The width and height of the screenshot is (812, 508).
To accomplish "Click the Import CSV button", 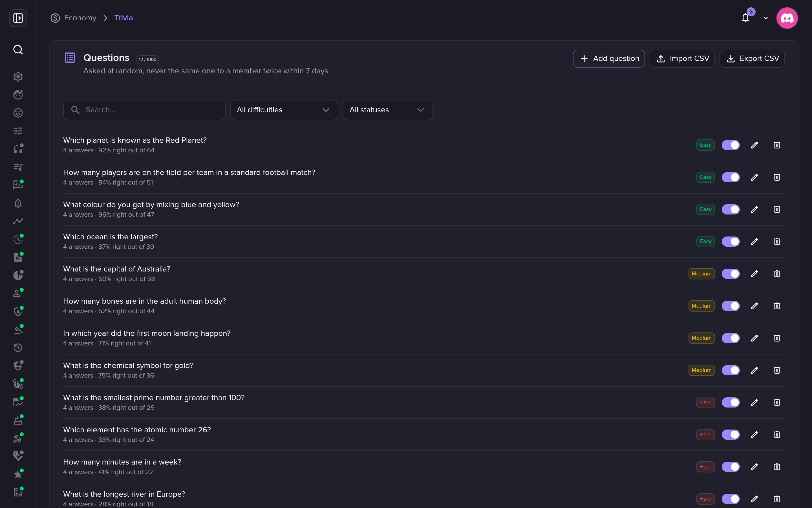I will tap(682, 59).
